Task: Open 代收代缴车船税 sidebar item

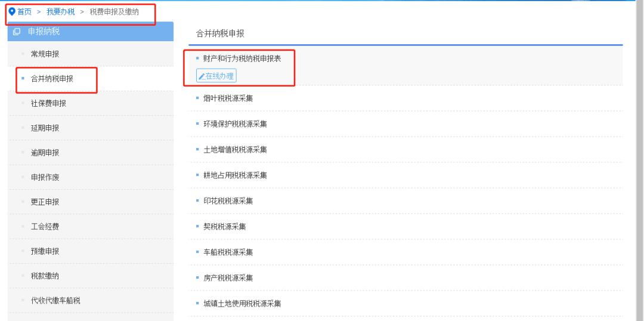Action: click(x=55, y=301)
